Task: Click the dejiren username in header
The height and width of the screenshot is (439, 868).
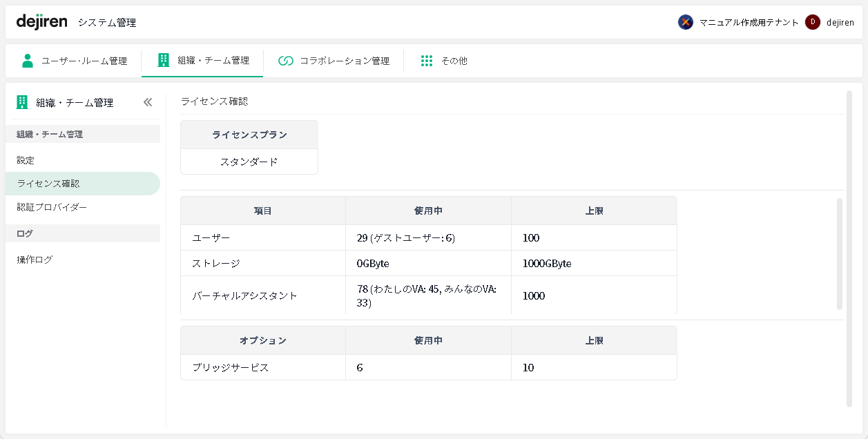Action: click(840, 22)
